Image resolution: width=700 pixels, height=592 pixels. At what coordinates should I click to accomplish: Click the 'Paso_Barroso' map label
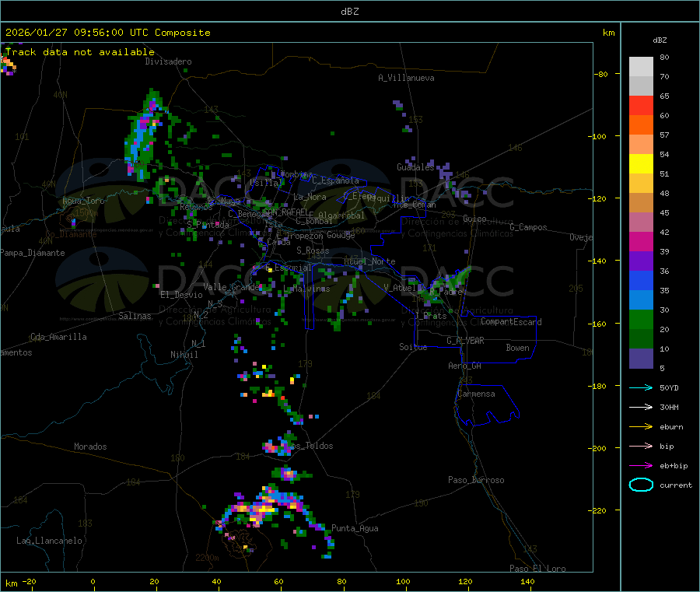point(476,480)
